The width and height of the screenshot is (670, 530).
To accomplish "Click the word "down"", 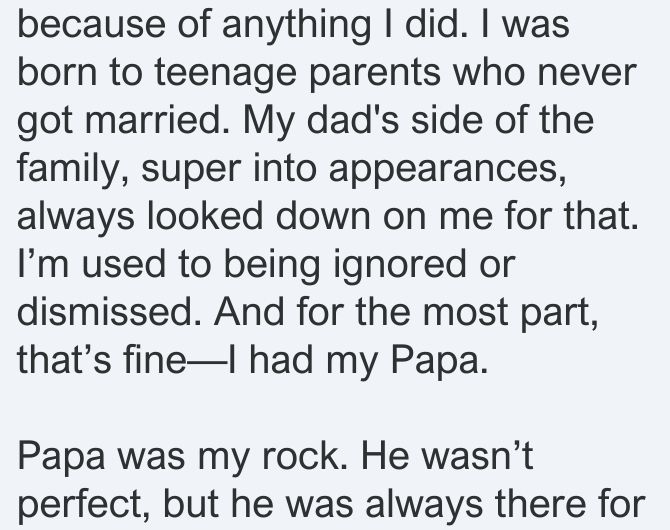I will point(323,216).
